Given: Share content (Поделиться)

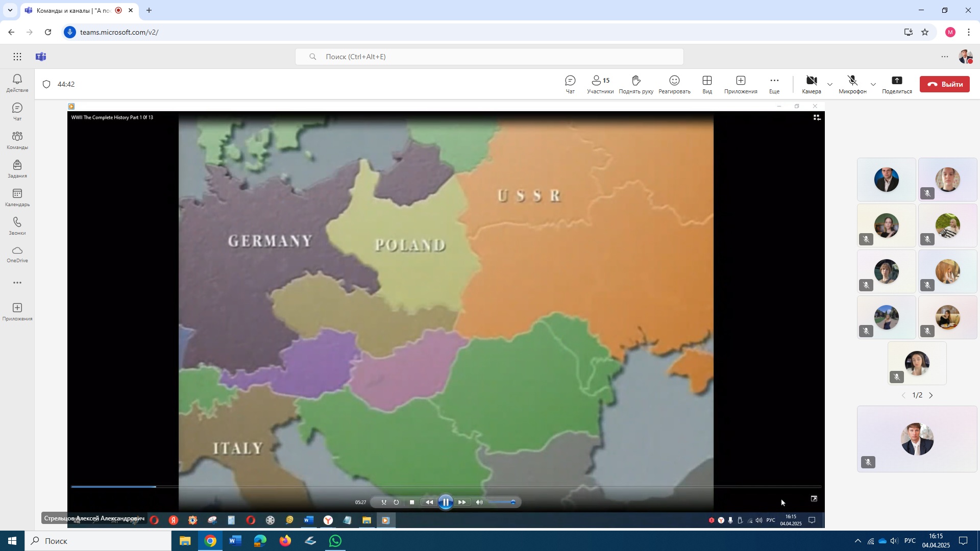Looking at the screenshot, I should pyautogui.click(x=897, y=84).
